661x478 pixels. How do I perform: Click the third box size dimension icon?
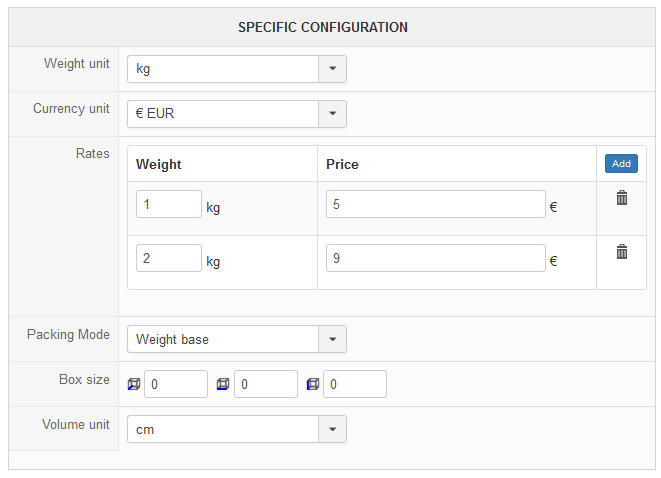pyautogui.click(x=313, y=384)
